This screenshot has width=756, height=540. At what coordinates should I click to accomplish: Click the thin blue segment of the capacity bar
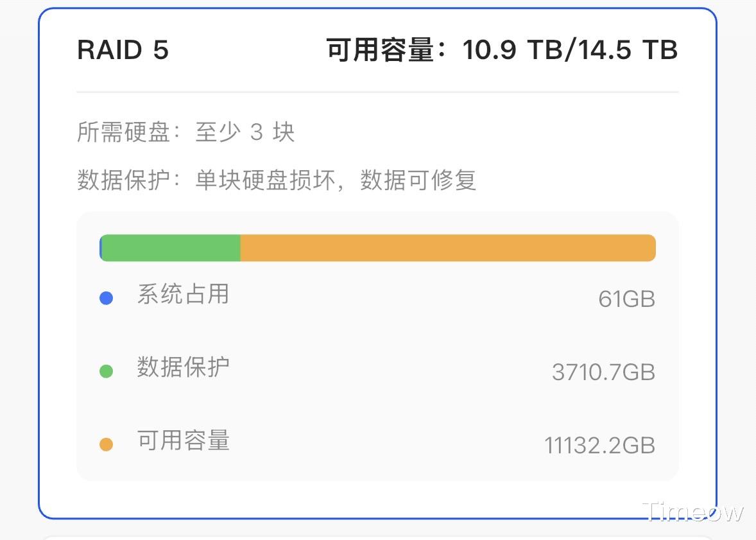tap(101, 248)
